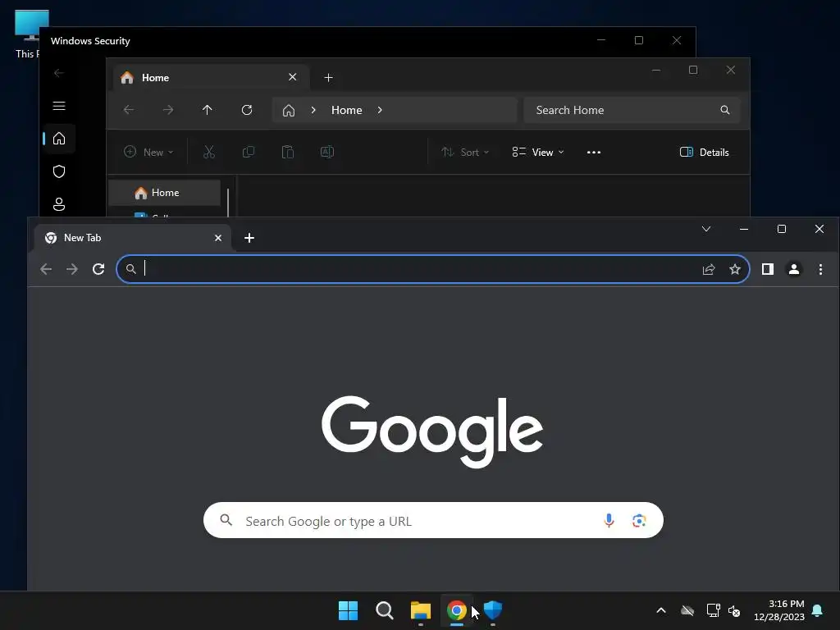
Task: Go back in Chrome browser
Action: click(x=46, y=269)
